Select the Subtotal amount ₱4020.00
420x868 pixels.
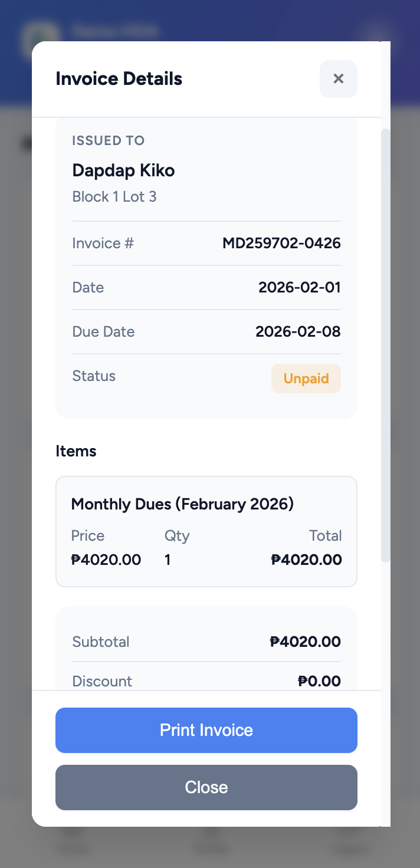click(x=306, y=642)
